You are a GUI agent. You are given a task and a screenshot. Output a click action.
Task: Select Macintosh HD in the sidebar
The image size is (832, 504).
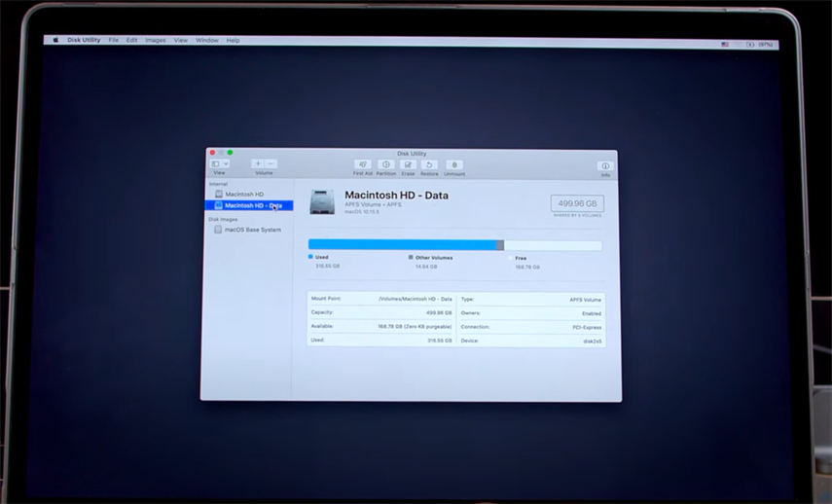(244, 195)
